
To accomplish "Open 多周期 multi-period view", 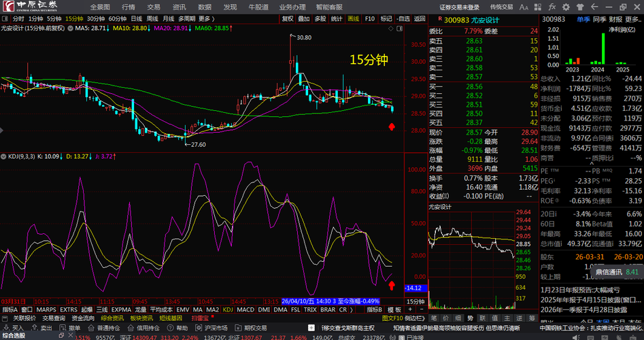I will pyautogui.click(x=186, y=18).
